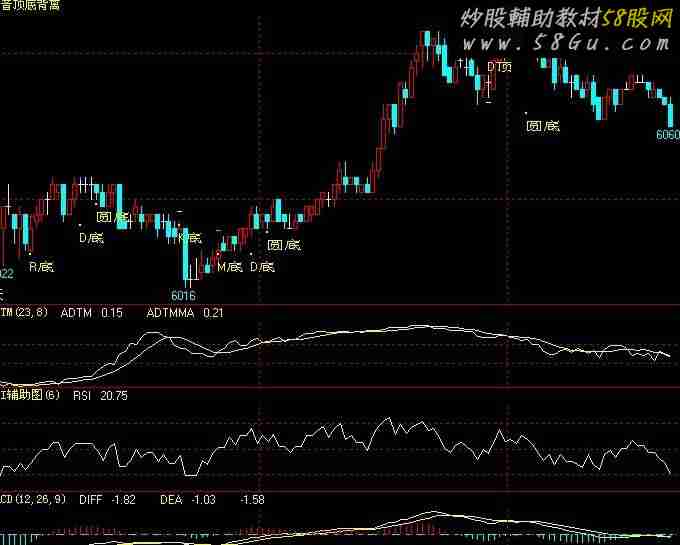This screenshot has height=545, width=680.
Task: Click the DEA -1.03 MACD value
Action: (188, 499)
